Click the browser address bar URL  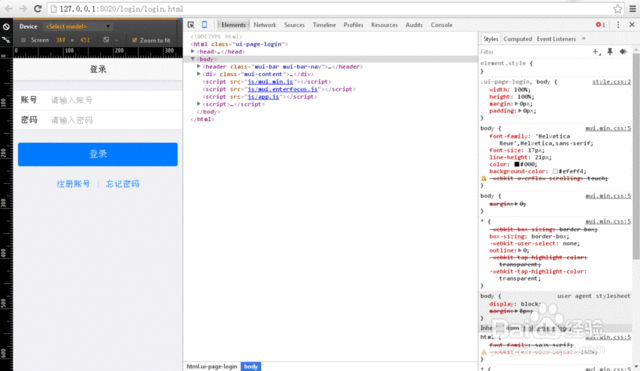coord(121,9)
